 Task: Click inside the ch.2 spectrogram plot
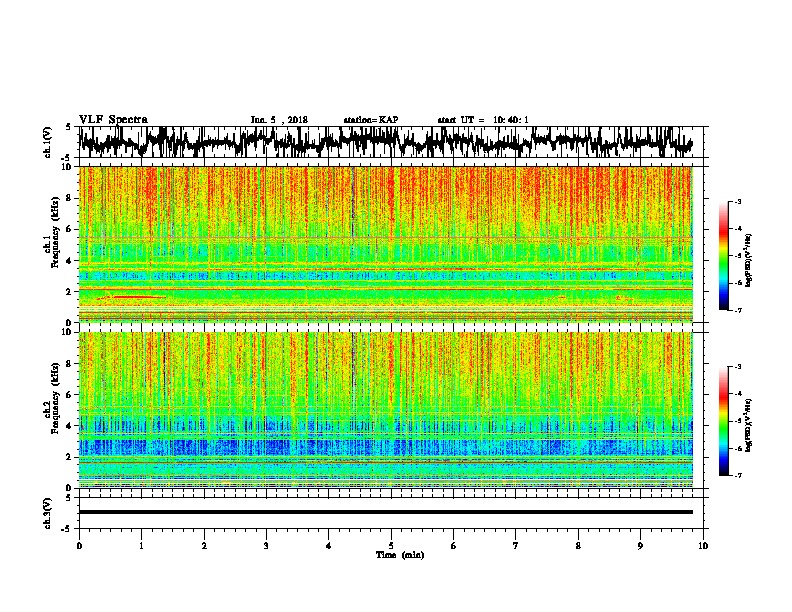click(x=386, y=410)
